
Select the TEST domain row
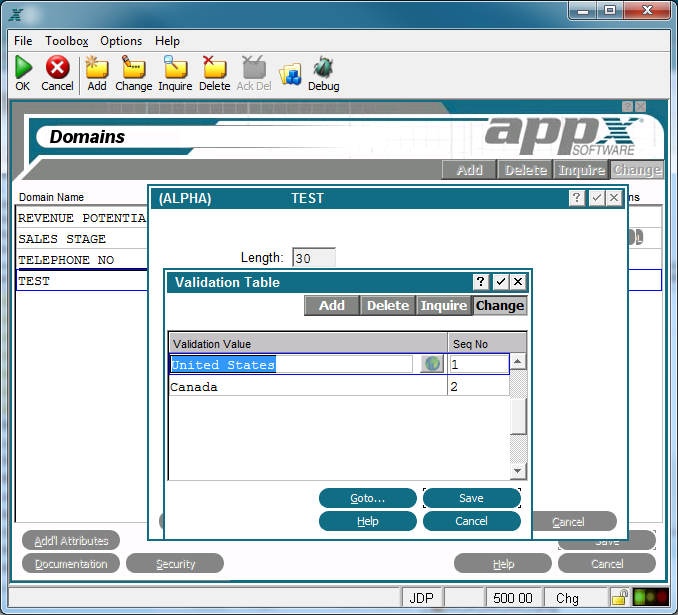[x=82, y=281]
